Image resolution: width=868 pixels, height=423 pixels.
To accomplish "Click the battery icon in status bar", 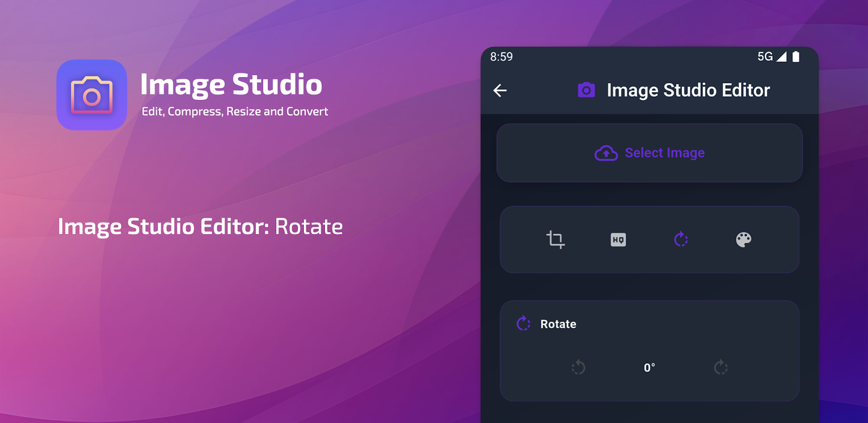I will pyautogui.click(x=795, y=57).
